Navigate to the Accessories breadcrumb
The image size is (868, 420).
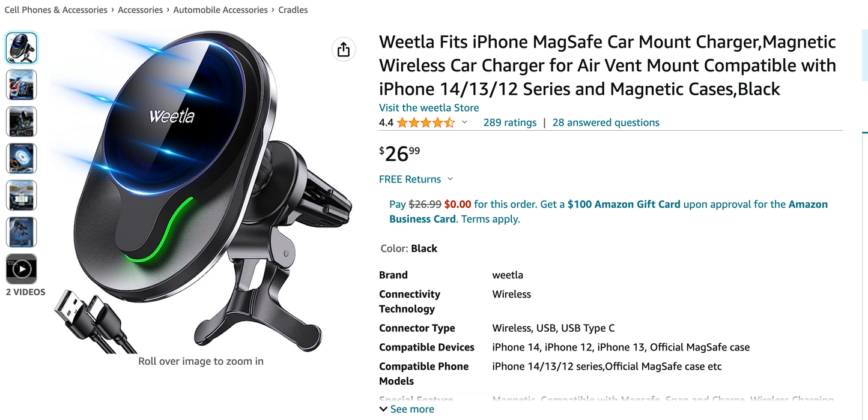(140, 10)
